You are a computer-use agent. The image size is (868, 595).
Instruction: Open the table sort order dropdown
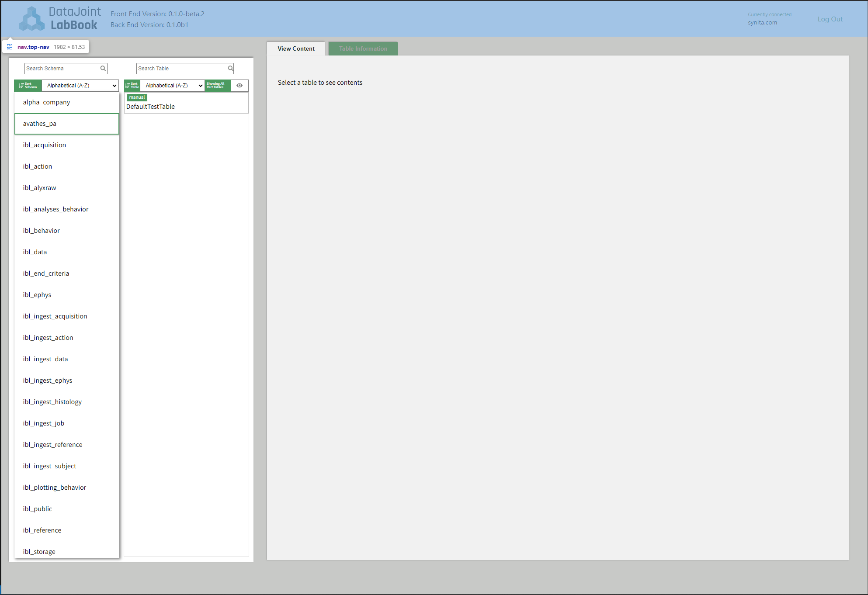(173, 85)
